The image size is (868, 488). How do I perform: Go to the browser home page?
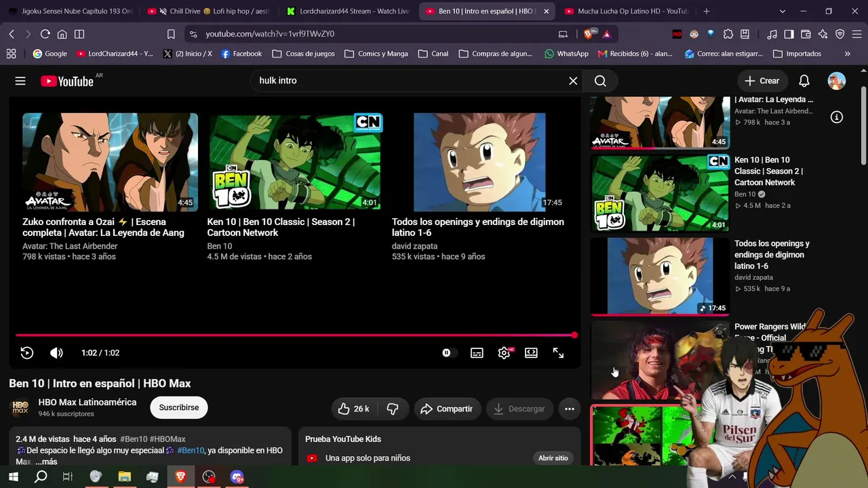62,34
